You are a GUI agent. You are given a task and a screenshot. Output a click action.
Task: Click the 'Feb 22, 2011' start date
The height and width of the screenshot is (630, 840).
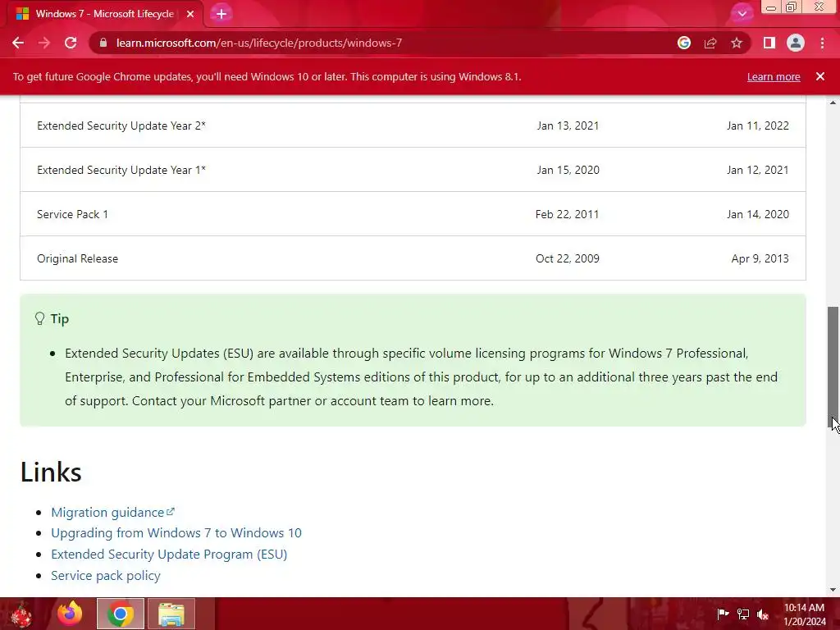point(567,214)
